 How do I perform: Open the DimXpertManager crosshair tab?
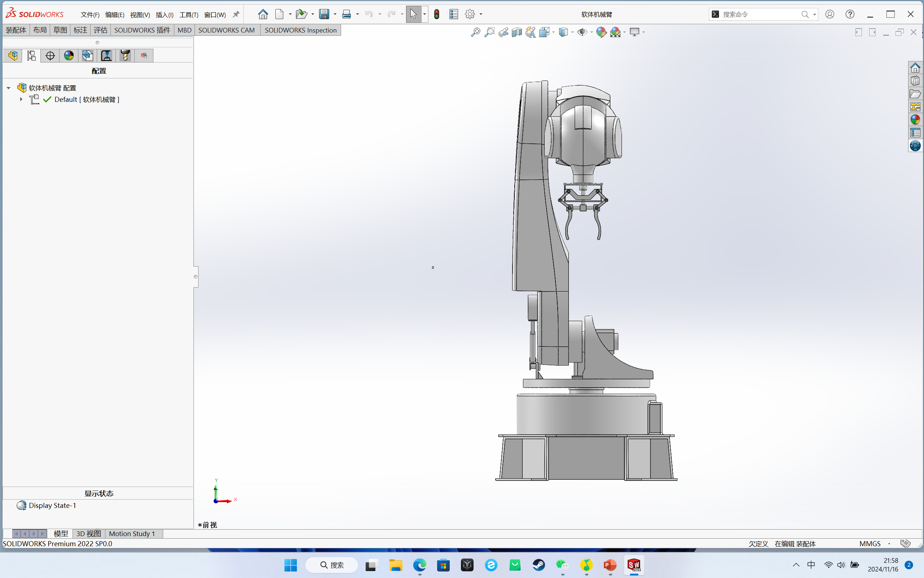coord(50,56)
